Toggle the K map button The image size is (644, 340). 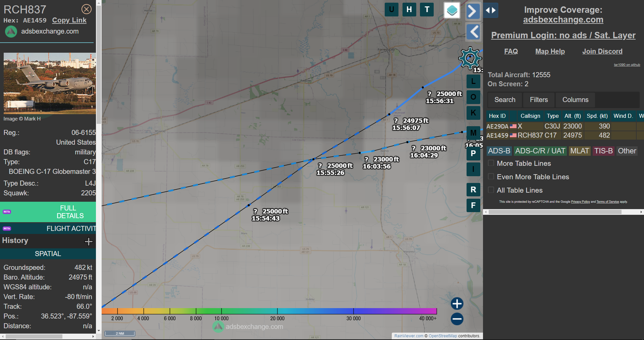(473, 113)
